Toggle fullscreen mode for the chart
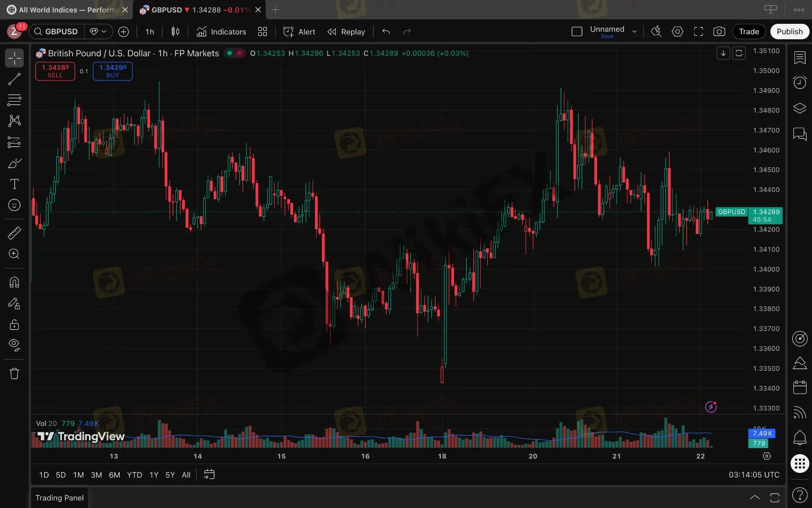812x508 pixels. (x=698, y=32)
